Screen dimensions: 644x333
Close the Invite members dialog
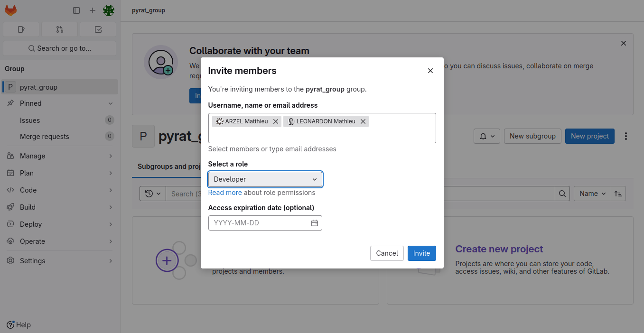(x=430, y=71)
